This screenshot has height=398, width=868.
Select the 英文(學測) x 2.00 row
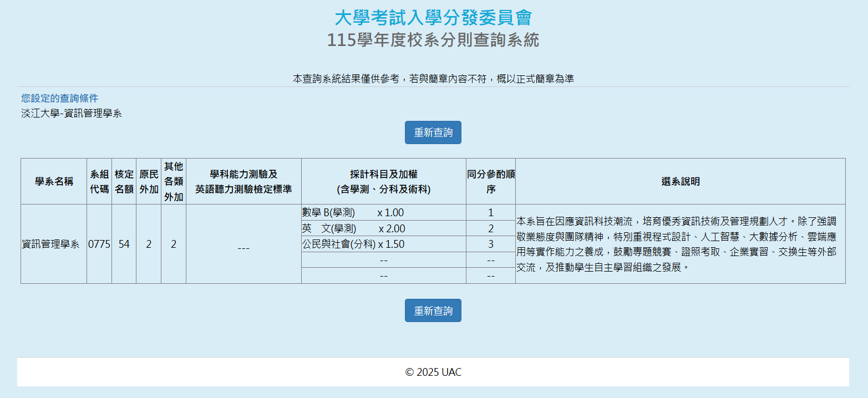coord(353,228)
